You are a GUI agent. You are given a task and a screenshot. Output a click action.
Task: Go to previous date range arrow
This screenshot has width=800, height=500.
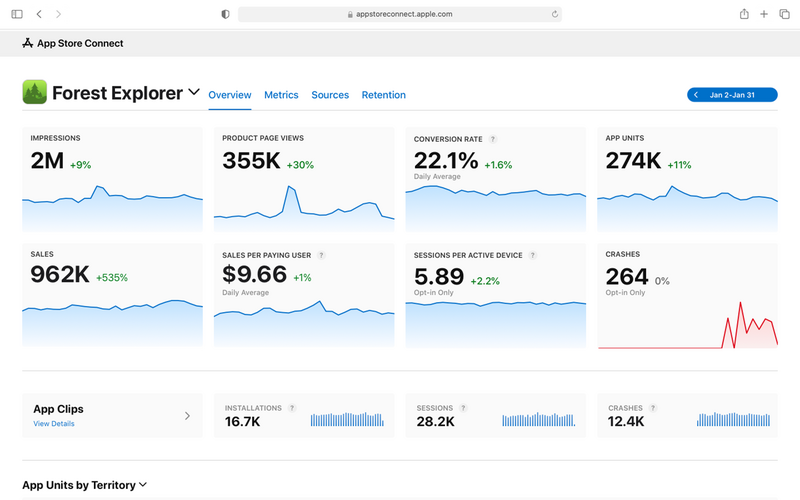tap(695, 95)
